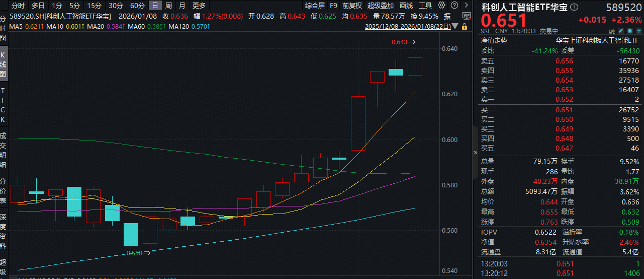
Task: Click the info icon beside the ETF name
Action: point(574,8)
